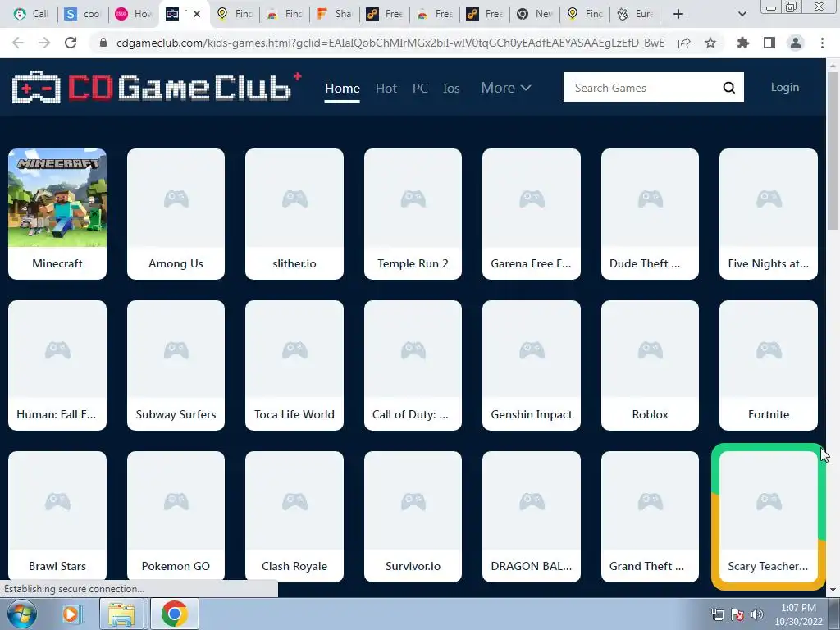
Task: Click the share page icon in address bar
Action: click(x=684, y=43)
